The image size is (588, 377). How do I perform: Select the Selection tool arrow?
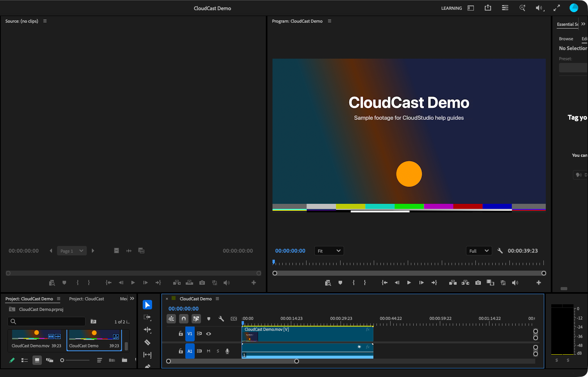point(147,305)
